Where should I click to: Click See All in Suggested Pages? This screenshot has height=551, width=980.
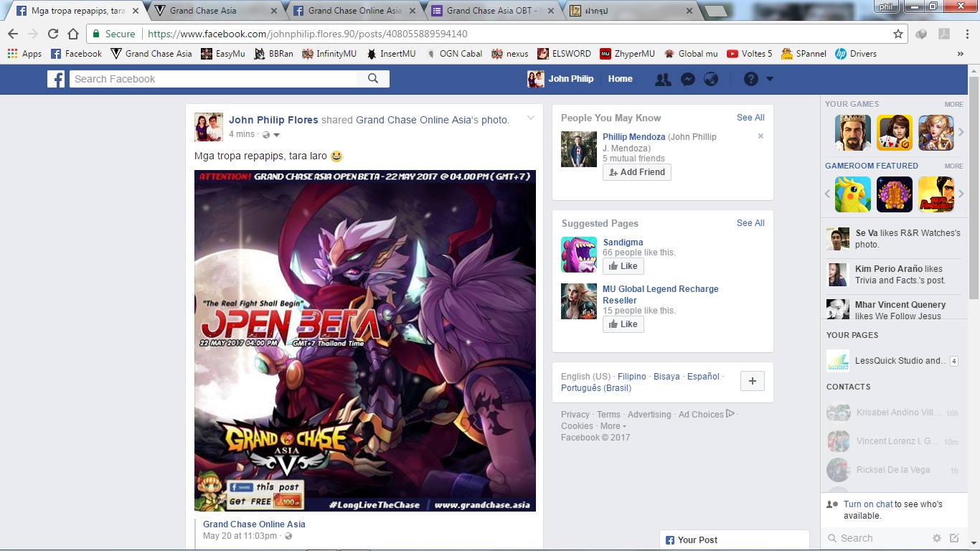coord(750,223)
